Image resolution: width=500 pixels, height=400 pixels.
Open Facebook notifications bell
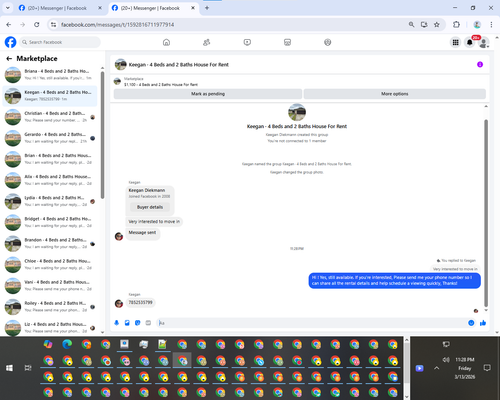pyautogui.click(x=470, y=42)
